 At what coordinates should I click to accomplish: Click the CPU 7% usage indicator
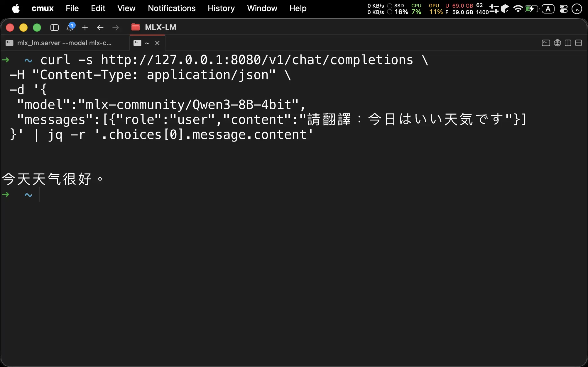point(416,9)
